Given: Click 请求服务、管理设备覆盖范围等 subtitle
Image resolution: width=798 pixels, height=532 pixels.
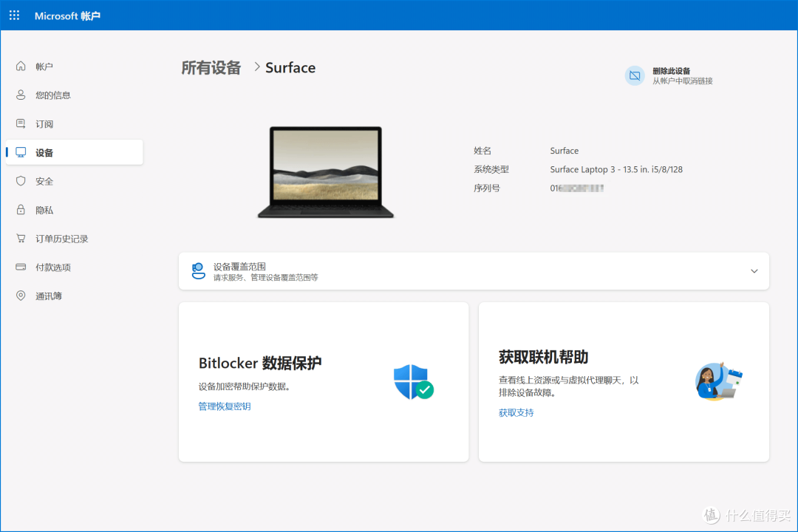Looking at the screenshot, I should (x=265, y=278).
